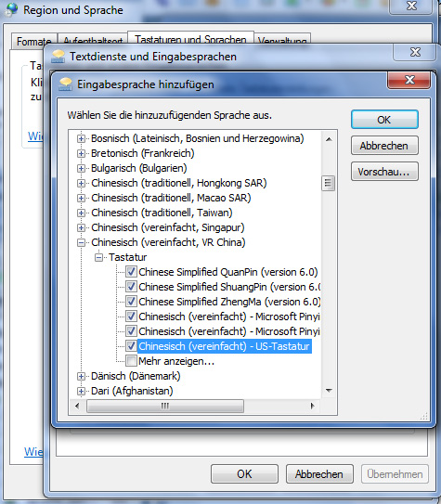Check the Mehr anzeigen... checkbox
The height and width of the screenshot is (504, 441).
[131, 361]
